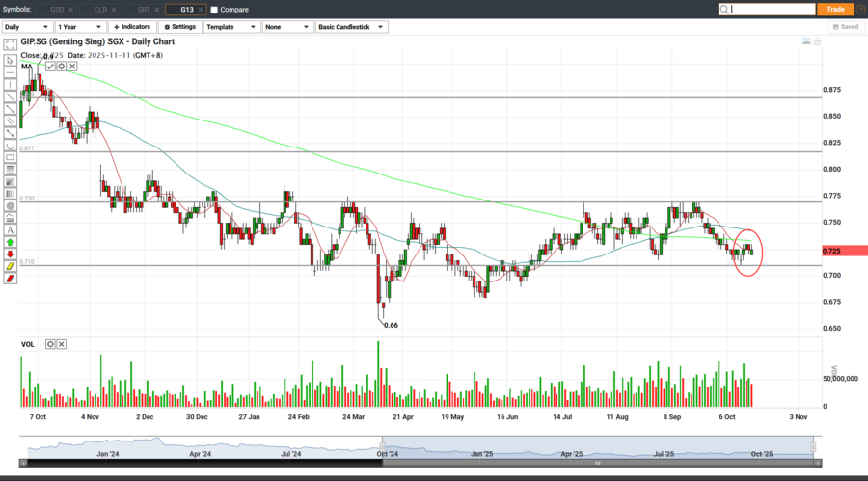Open the Indicators menu button
The width and height of the screenshot is (868, 481).
[x=131, y=27]
